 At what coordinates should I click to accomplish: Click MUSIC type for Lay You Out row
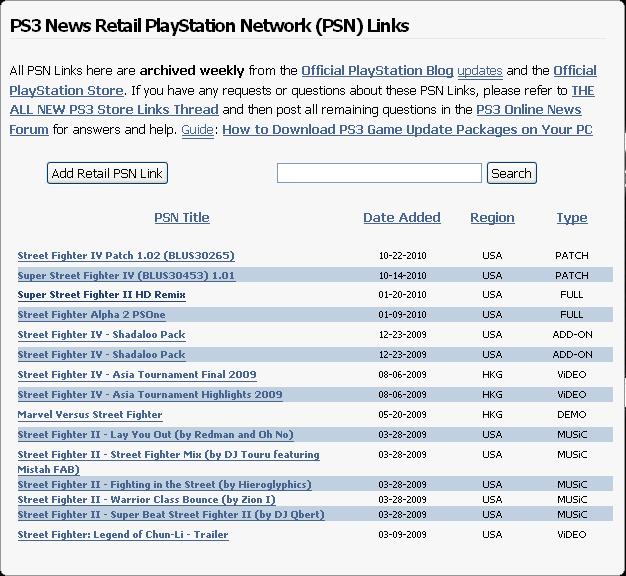tap(572, 434)
